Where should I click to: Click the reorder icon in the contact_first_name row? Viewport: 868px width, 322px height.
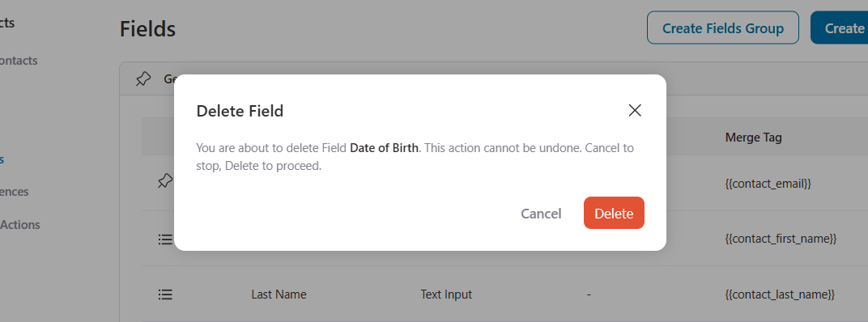coord(165,239)
